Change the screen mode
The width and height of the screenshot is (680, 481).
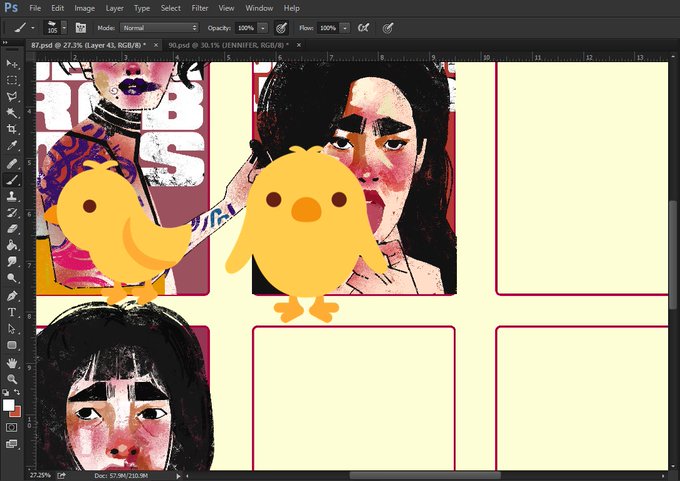point(12,444)
